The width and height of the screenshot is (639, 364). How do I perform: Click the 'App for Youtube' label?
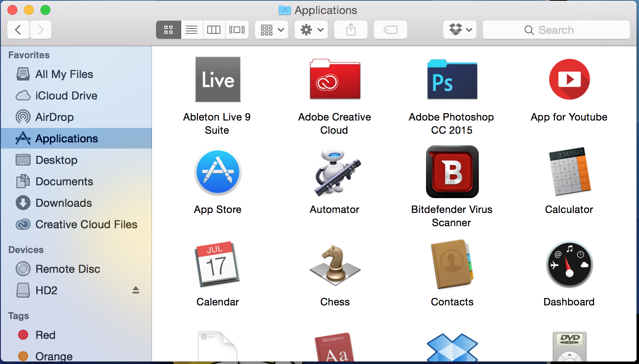[x=569, y=117]
